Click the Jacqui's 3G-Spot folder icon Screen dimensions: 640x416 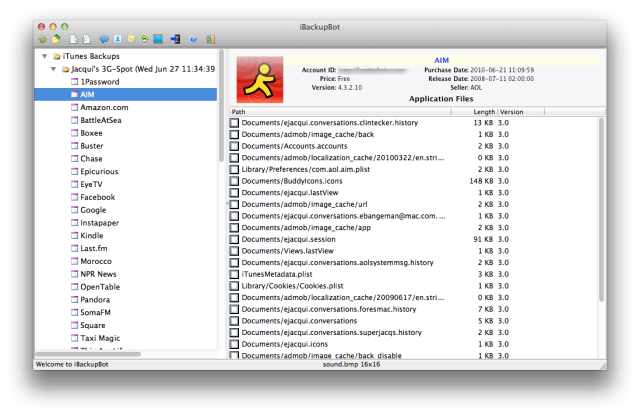coord(65,69)
